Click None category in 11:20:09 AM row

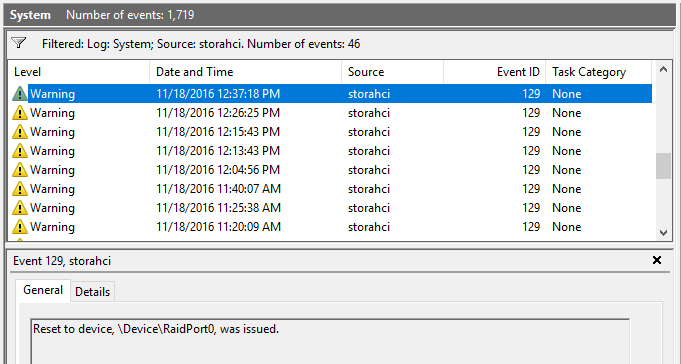click(566, 227)
